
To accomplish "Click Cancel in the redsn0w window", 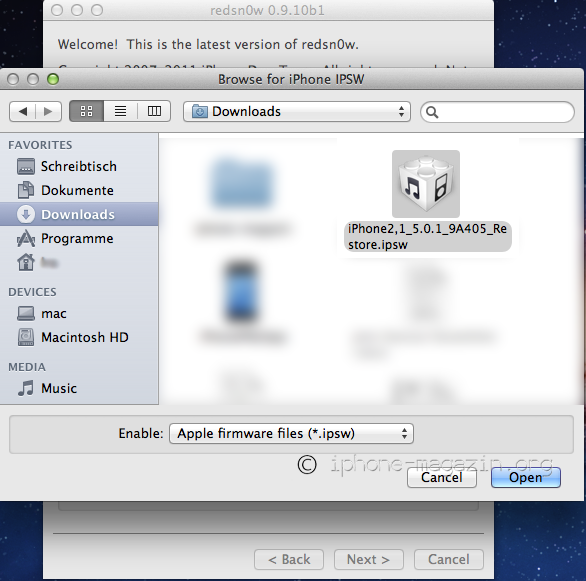I will coord(448,559).
